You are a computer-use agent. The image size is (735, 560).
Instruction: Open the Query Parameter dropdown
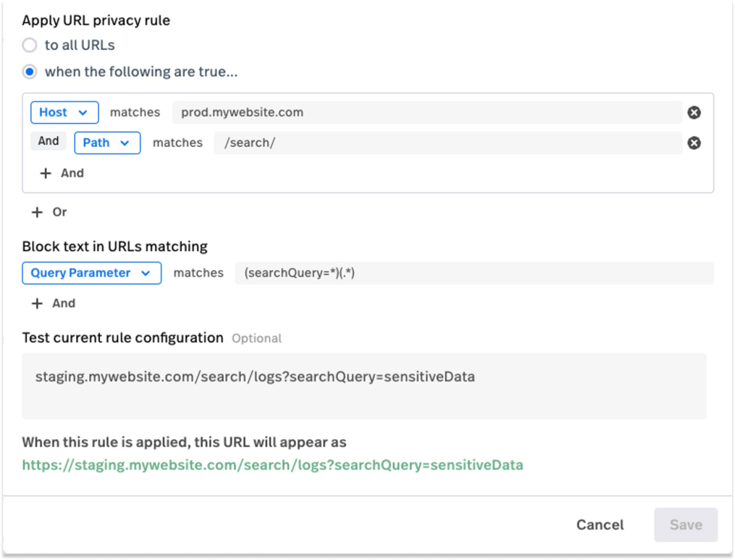point(92,273)
